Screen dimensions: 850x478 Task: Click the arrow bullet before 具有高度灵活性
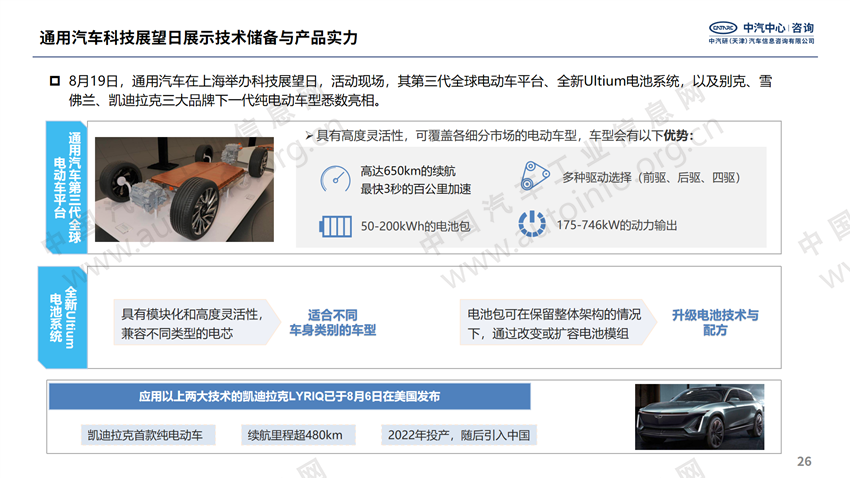click(309, 135)
